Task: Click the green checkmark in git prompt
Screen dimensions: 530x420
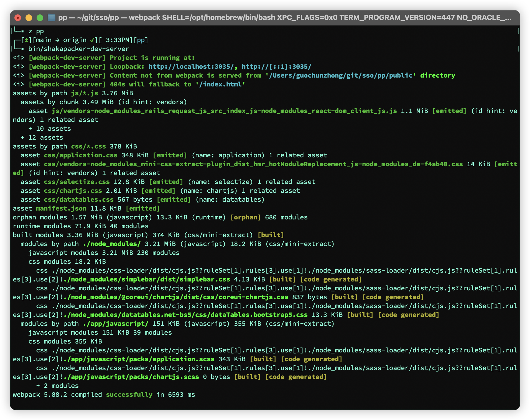Action: (92, 40)
